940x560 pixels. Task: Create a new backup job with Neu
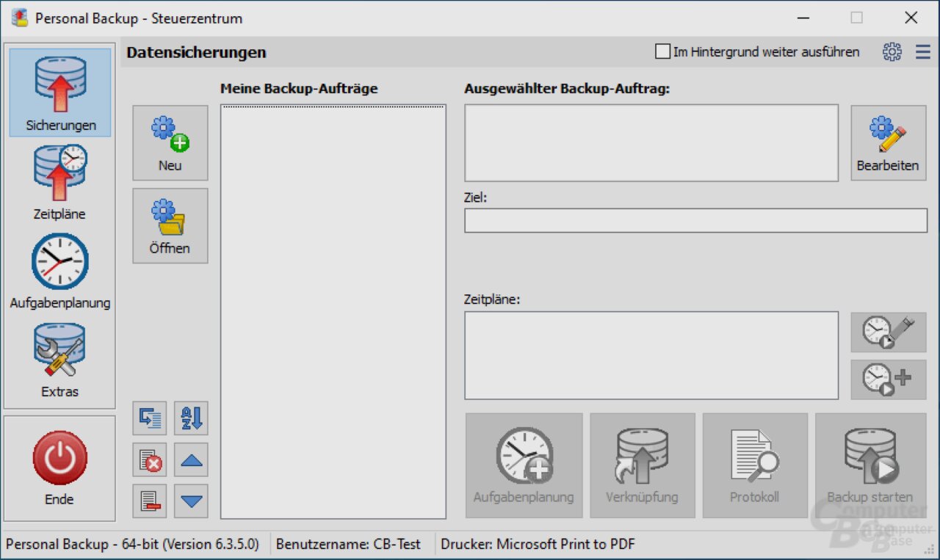(x=170, y=142)
